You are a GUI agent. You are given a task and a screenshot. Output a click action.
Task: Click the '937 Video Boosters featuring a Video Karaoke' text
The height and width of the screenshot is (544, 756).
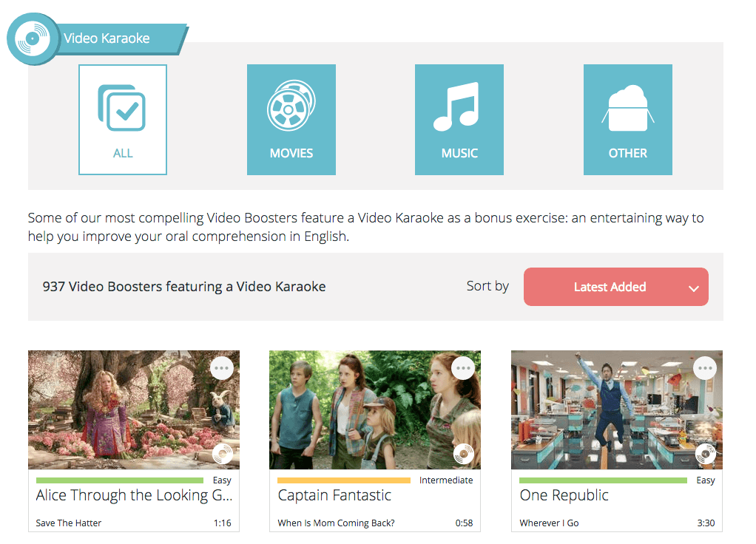click(184, 287)
